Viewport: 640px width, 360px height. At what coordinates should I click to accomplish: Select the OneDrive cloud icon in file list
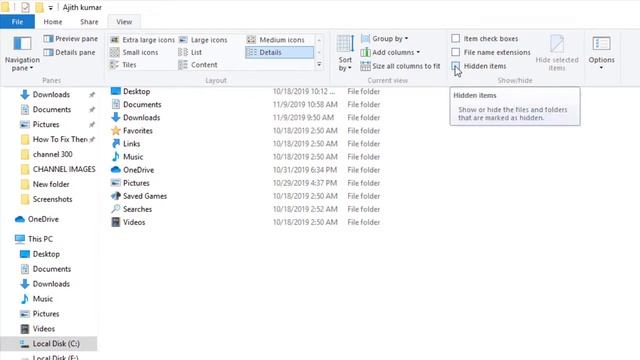(x=116, y=169)
